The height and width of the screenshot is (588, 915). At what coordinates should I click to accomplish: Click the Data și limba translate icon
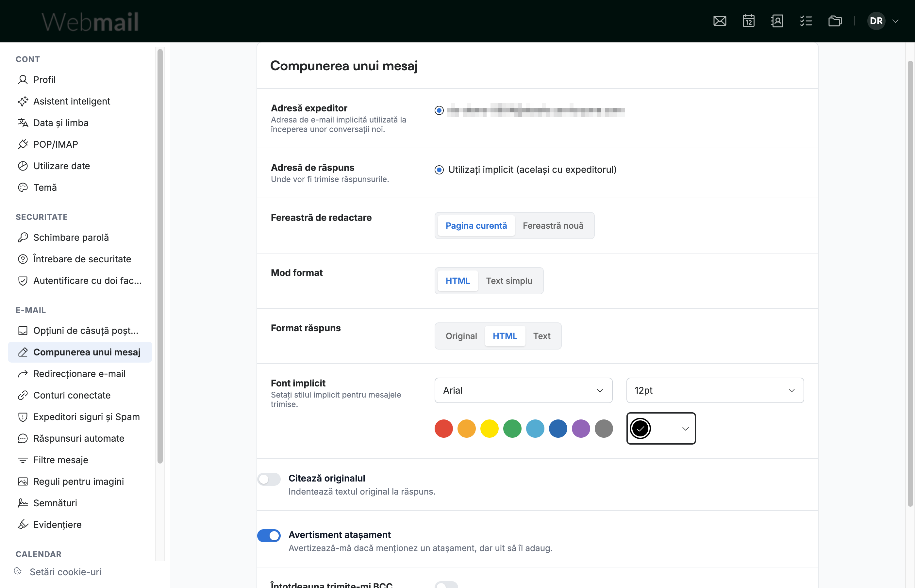tap(23, 122)
